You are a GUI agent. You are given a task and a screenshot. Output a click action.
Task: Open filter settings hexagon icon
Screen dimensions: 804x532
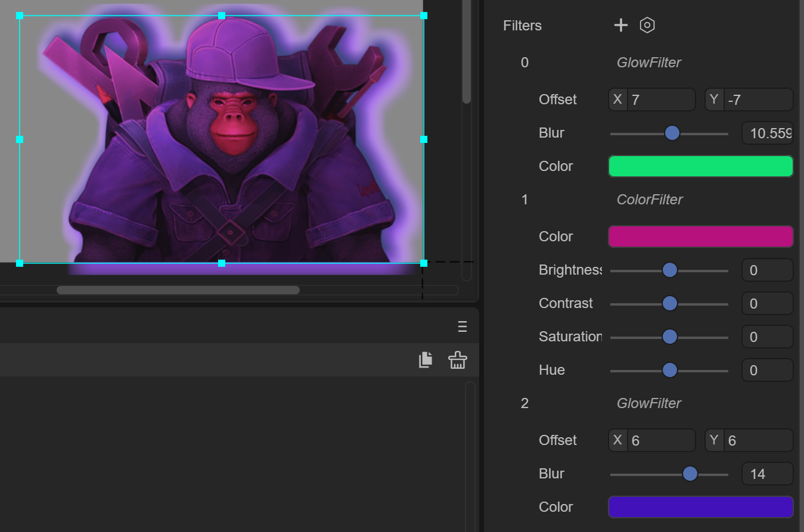click(647, 25)
